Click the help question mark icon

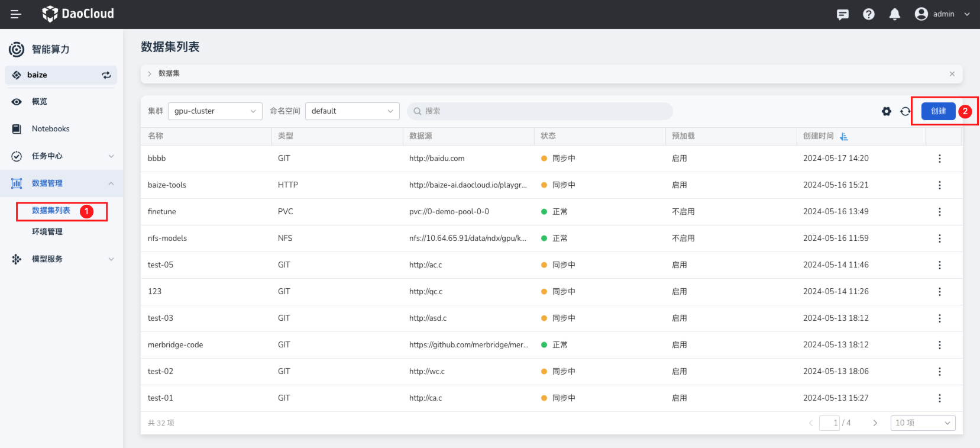coord(869,14)
